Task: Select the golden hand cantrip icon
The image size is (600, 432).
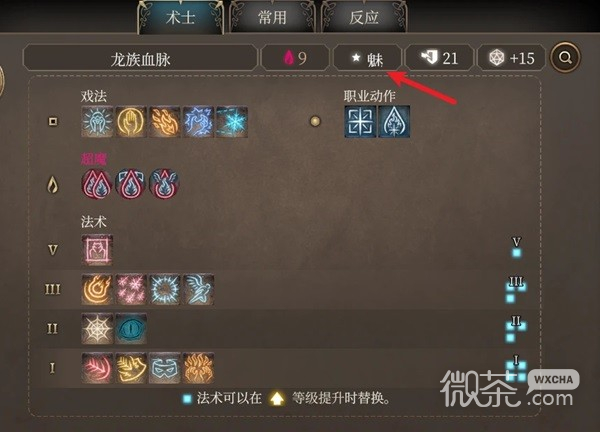Action: tap(131, 122)
